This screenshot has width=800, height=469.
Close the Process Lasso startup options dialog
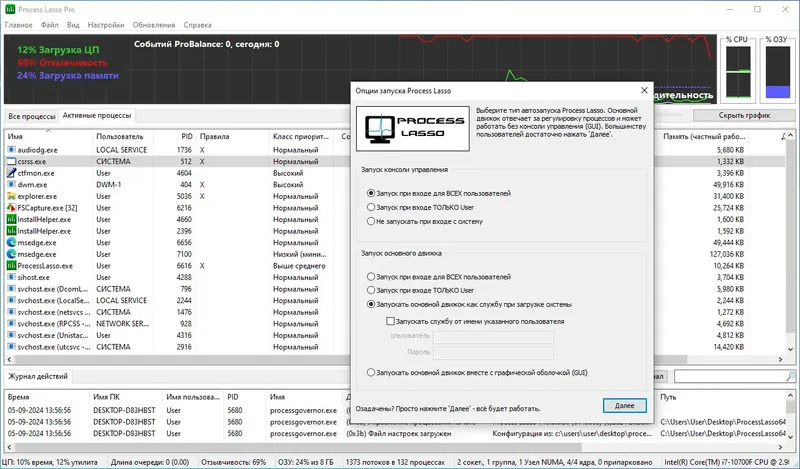coord(644,90)
